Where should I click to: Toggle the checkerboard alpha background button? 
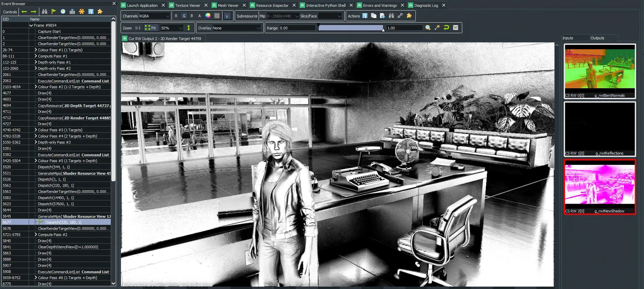(x=217, y=16)
